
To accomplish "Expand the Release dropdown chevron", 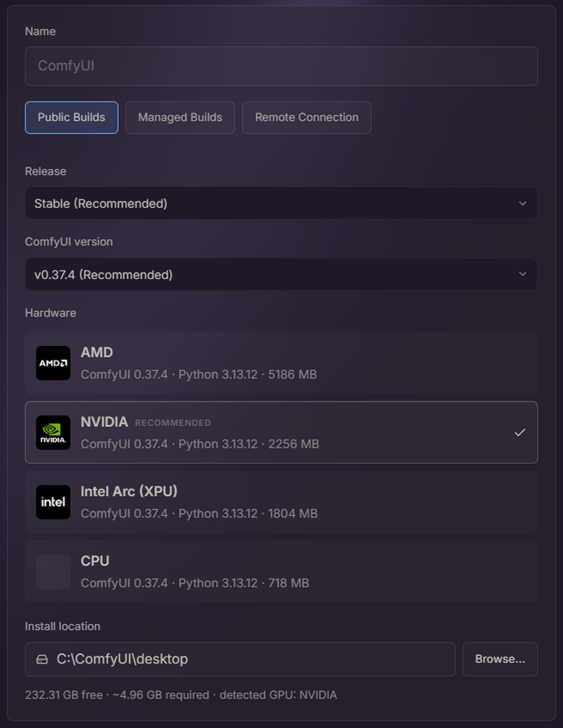I will [523, 203].
